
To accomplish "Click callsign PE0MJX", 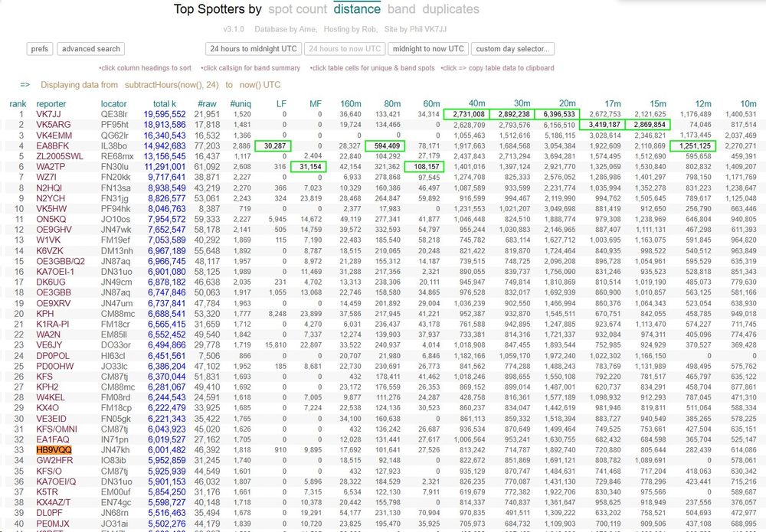I will click(53, 524).
